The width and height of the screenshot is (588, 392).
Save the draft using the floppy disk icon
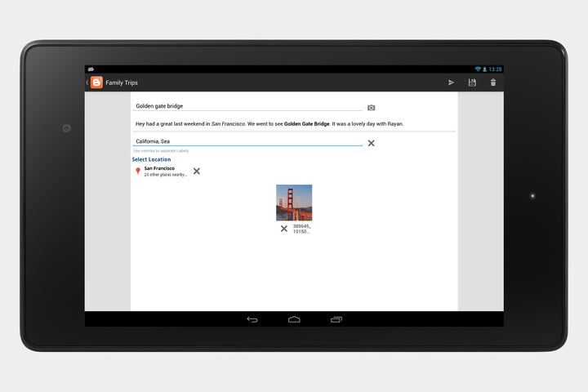472,82
